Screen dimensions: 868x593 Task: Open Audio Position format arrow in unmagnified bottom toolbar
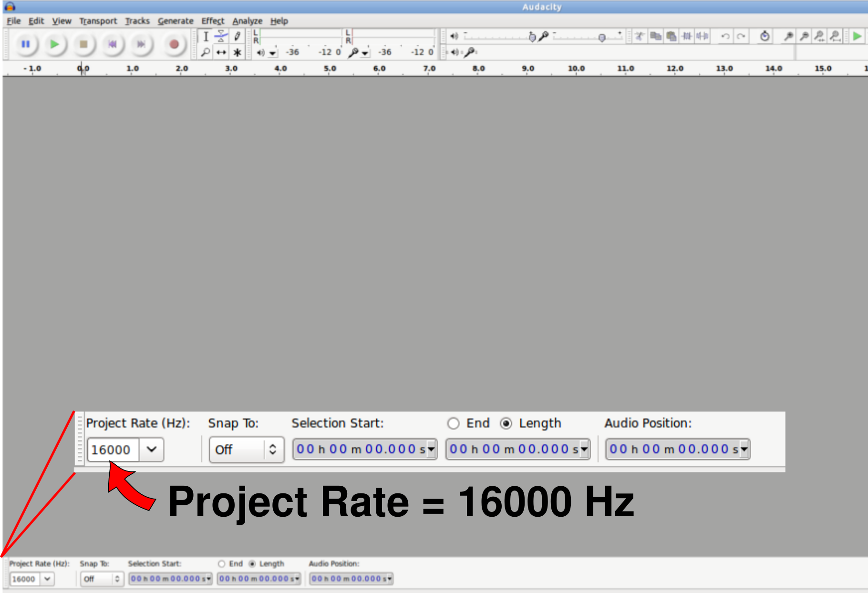(389, 579)
